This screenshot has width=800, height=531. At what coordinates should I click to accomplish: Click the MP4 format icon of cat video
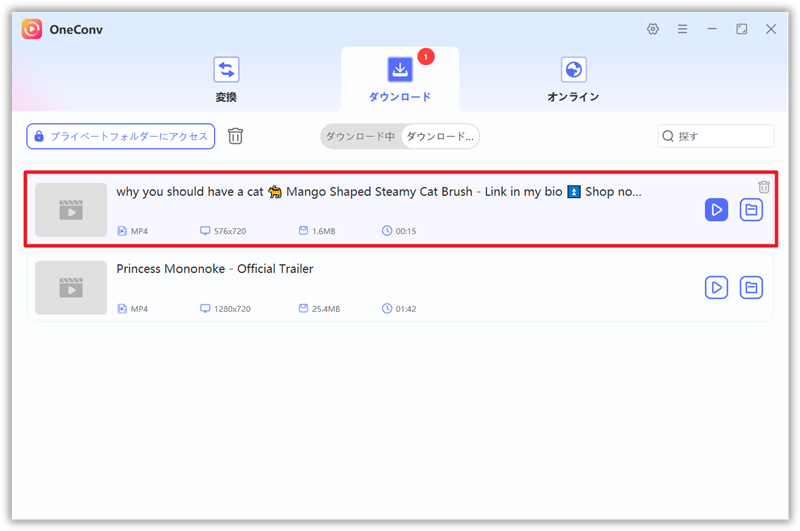pos(122,231)
